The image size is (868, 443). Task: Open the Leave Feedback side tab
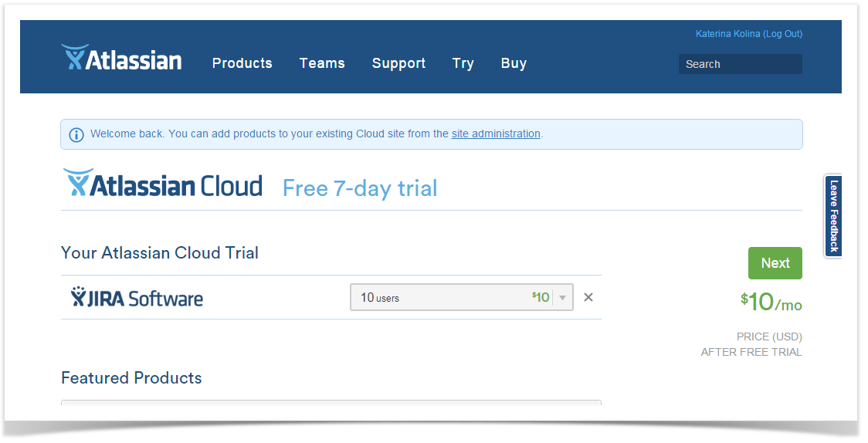click(833, 216)
